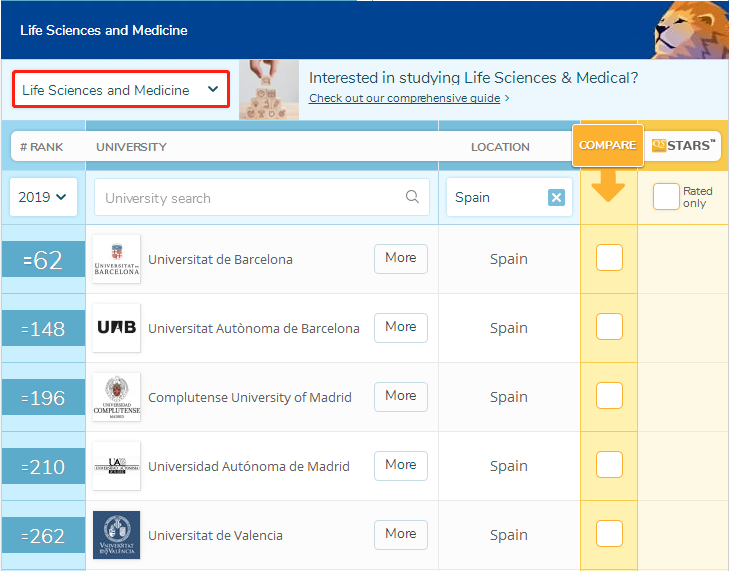Open the Universitat Autònoma de Barcelona name link
Screen dimensions: 729x571
(x=254, y=328)
